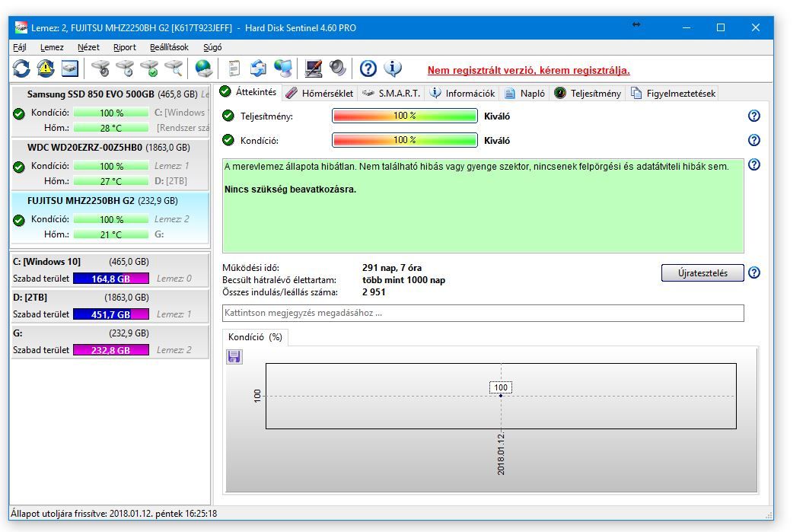Open the Fájl menu
The image size is (806, 532).
click(20, 47)
